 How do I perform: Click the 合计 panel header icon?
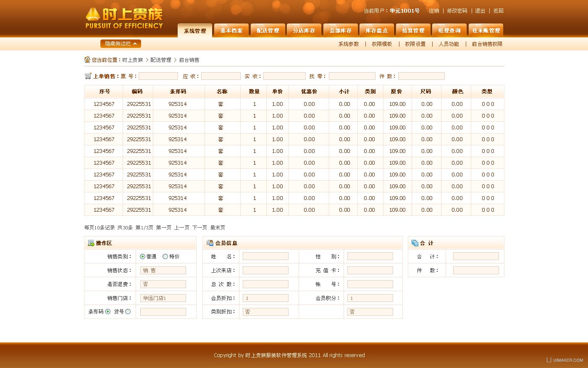(415, 243)
